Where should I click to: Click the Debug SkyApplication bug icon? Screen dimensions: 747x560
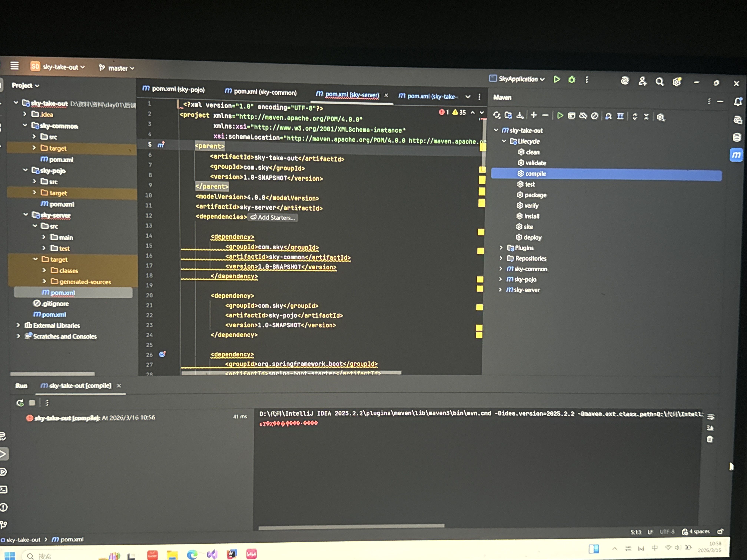tap(571, 80)
